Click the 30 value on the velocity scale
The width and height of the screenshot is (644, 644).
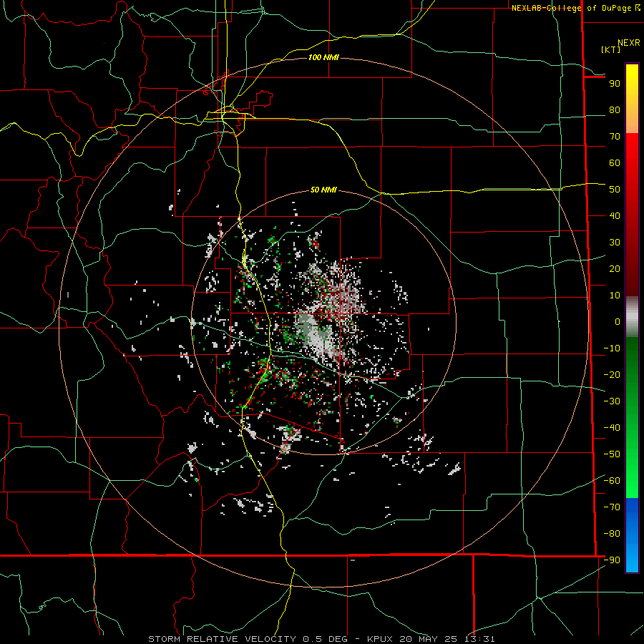pos(615,243)
